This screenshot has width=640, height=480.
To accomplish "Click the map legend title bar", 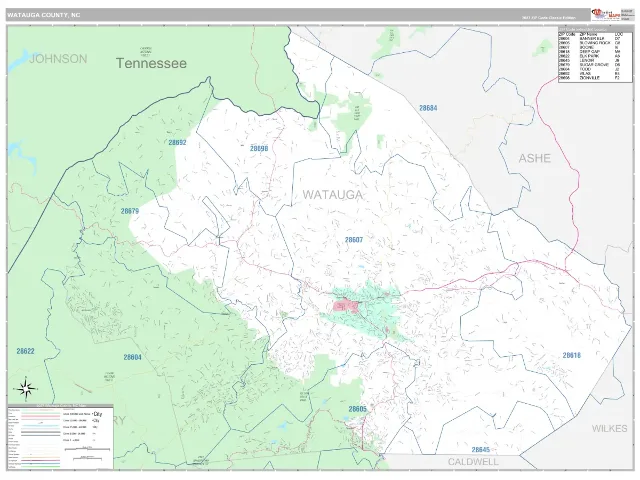I will 60,406.
